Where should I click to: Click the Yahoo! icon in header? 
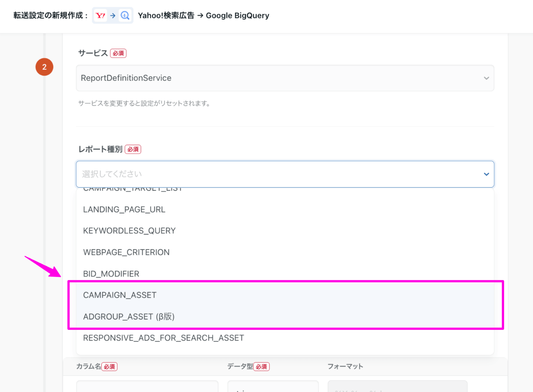point(100,15)
